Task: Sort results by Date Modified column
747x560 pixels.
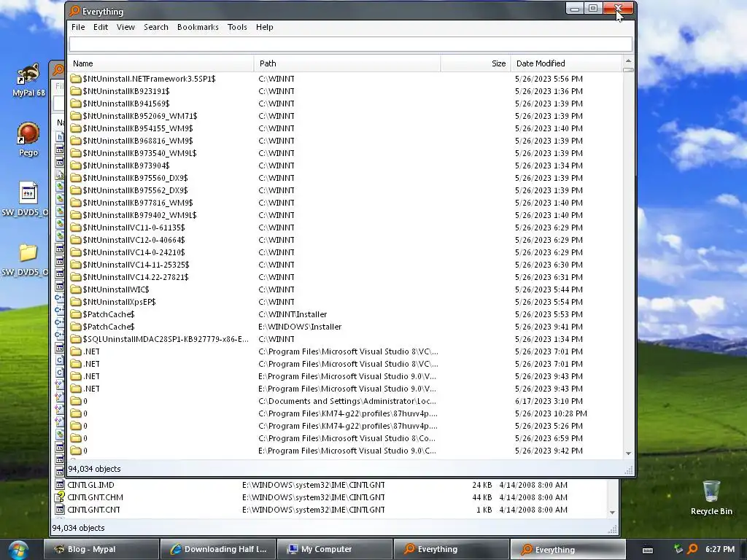Action: tap(566, 63)
